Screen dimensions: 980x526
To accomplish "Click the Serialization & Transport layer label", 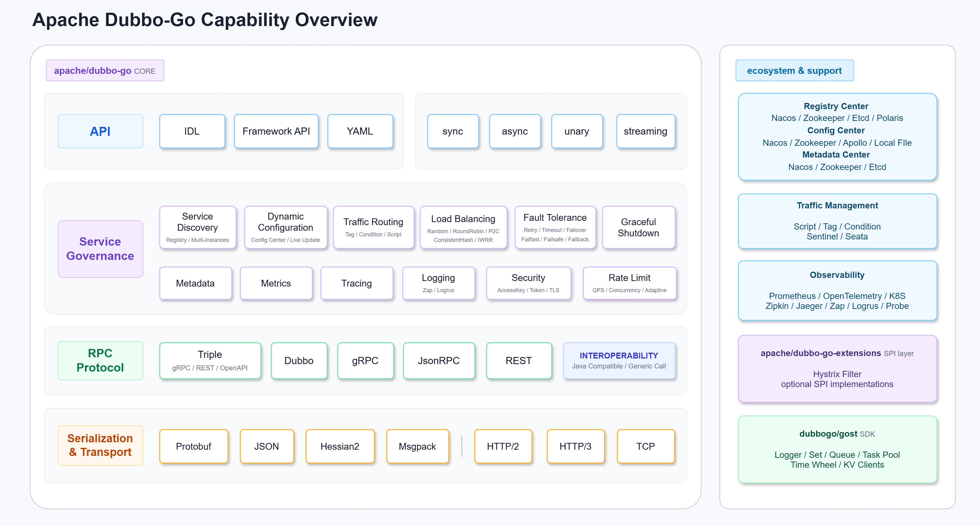I will point(100,445).
